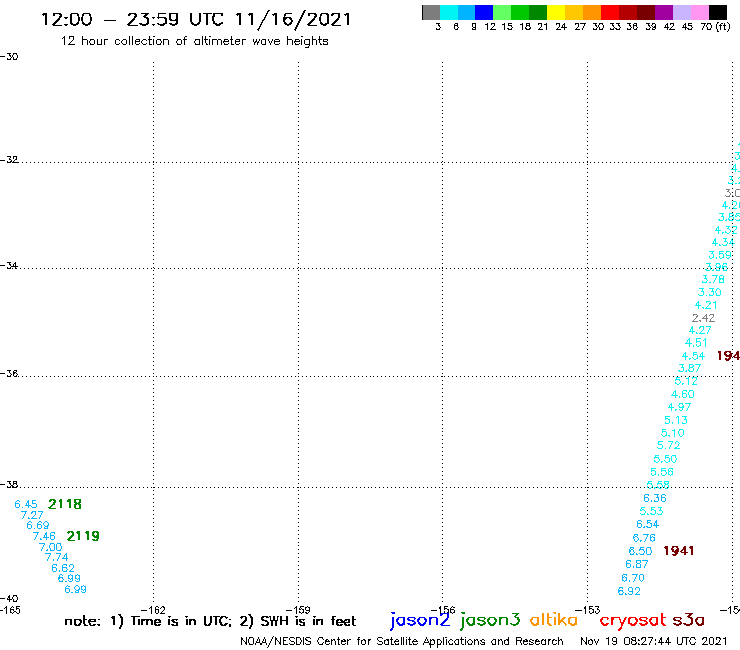The image size is (740, 650).
Task: Click the wave height value 3.78
Action: 713,279
